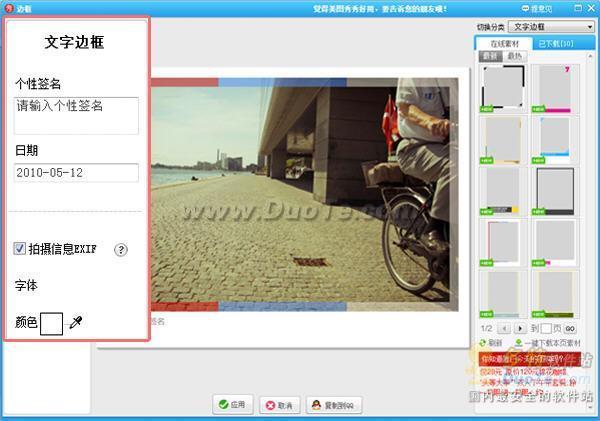Choose the white border with red left line
This screenshot has width=600, height=421.
pyautogui.click(x=503, y=243)
